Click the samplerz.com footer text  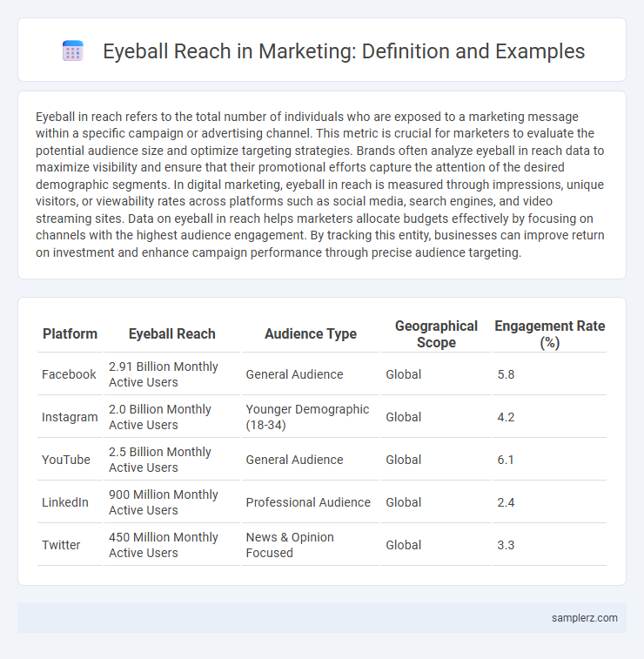tap(584, 618)
